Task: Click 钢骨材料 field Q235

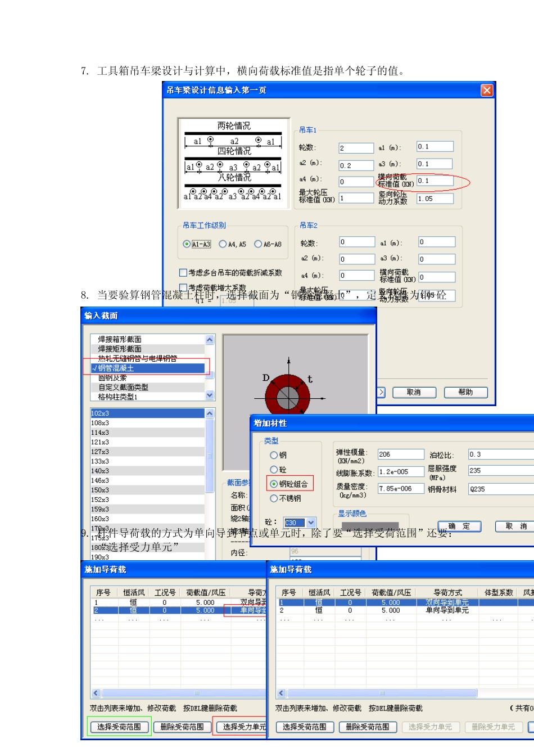Action: pyautogui.click(x=500, y=489)
